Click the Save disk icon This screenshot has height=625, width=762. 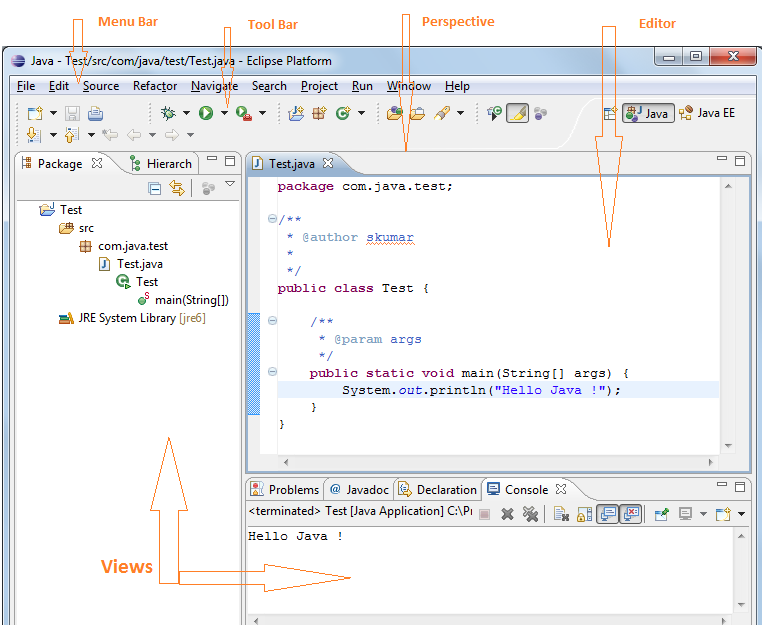click(x=72, y=113)
